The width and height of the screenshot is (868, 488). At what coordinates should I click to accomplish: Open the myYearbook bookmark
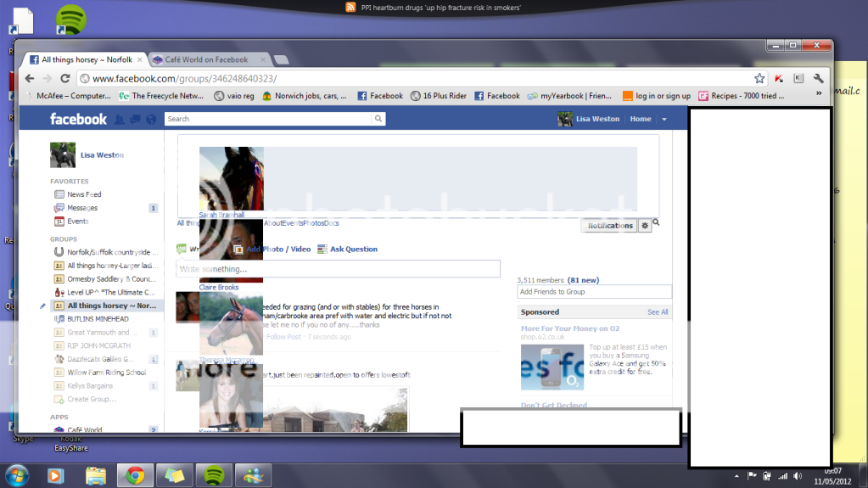(569, 96)
